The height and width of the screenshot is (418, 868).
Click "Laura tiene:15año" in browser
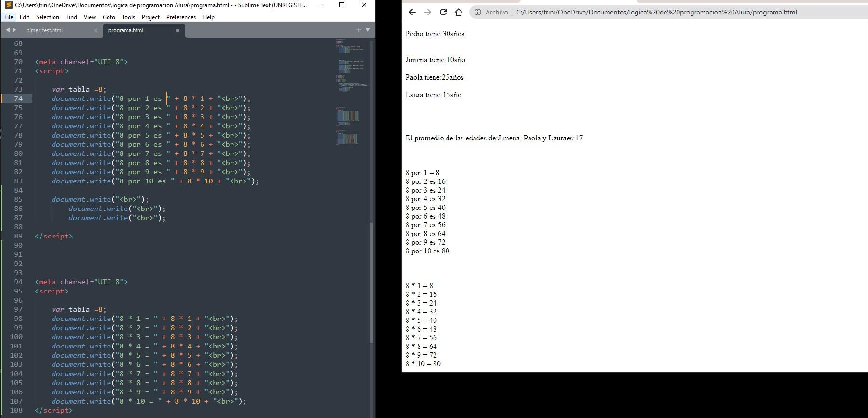click(x=434, y=95)
